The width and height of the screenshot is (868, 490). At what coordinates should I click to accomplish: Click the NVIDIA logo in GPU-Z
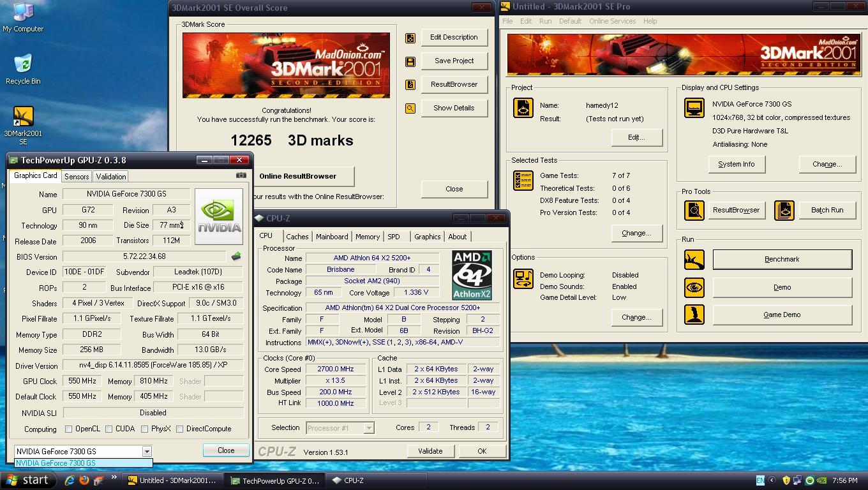coord(219,216)
